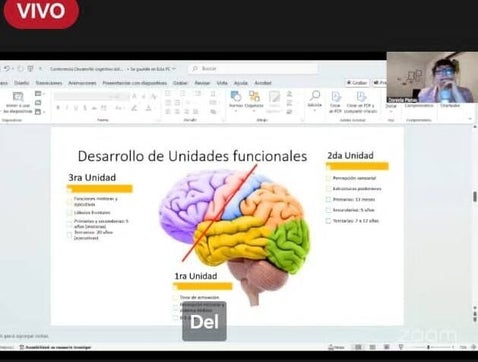Click the Buscar search field
478x362 pixels.
(253, 69)
